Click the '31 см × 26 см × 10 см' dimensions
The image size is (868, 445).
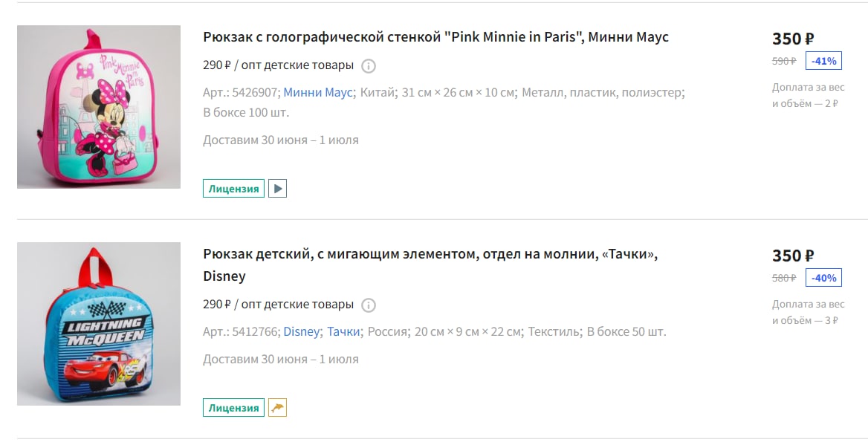tap(458, 92)
